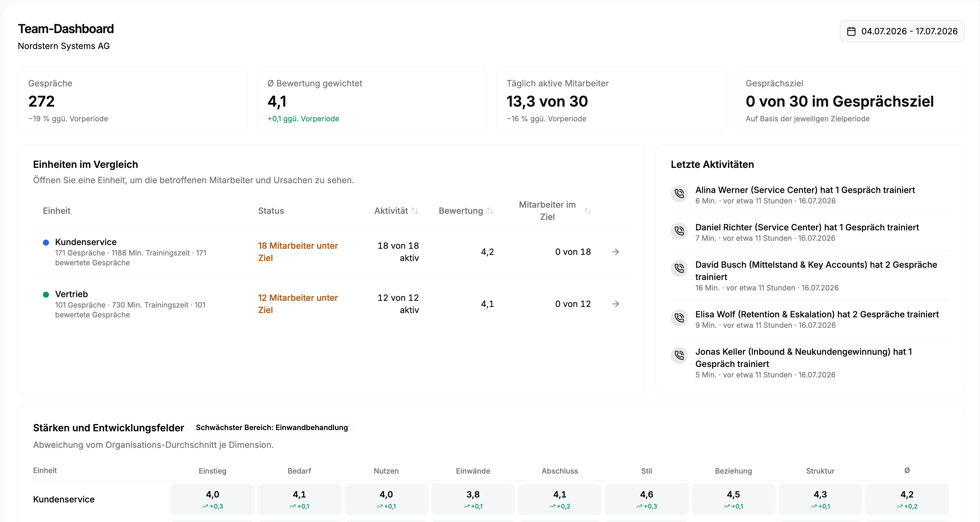Click Kundenservice Einwände score 3,8
980x522 pixels.
click(473, 499)
